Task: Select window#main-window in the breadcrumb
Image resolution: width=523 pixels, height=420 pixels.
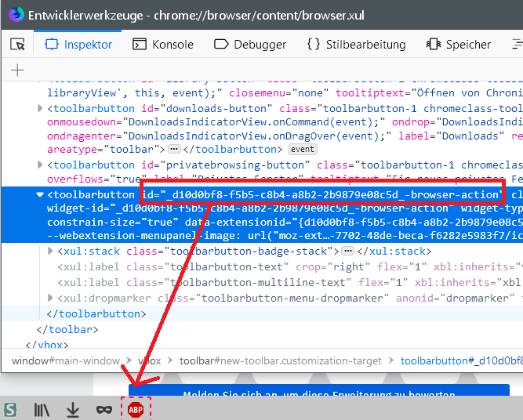Action: [66, 361]
